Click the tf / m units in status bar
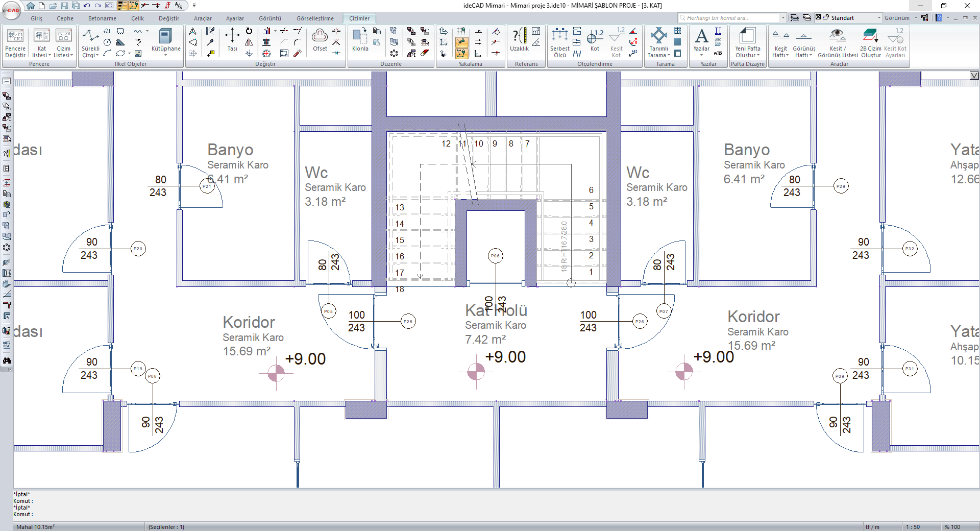The width and height of the screenshot is (980, 531). [x=872, y=527]
